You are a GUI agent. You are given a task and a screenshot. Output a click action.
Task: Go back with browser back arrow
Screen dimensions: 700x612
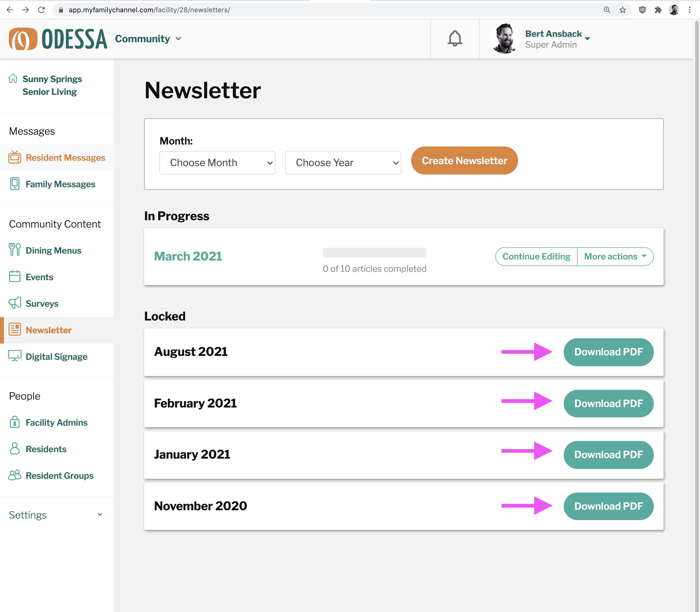10,10
